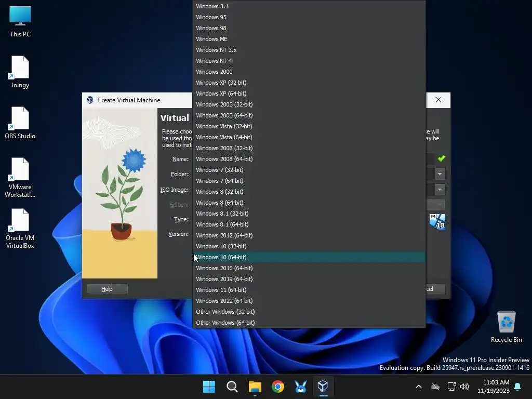
Task: Open the Recycle Bin
Action: [x=506, y=327]
